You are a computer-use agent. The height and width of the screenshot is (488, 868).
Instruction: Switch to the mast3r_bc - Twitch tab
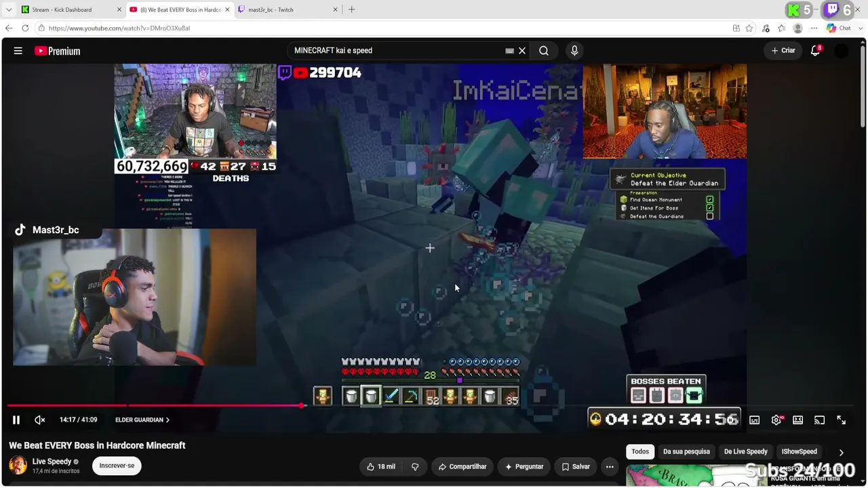click(x=288, y=9)
